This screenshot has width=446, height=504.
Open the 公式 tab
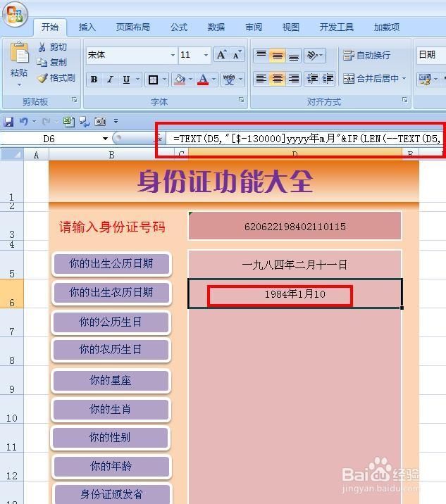pyautogui.click(x=179, y=27)
